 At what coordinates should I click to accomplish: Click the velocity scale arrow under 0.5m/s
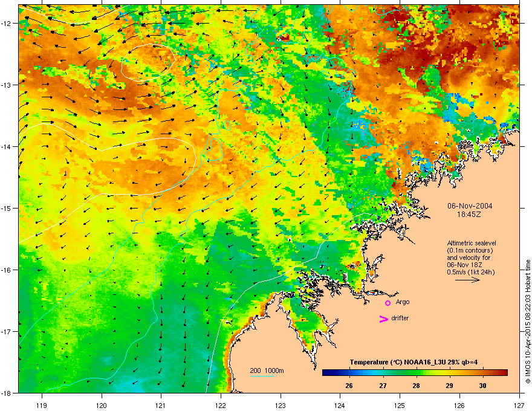(x=467, y=280)
